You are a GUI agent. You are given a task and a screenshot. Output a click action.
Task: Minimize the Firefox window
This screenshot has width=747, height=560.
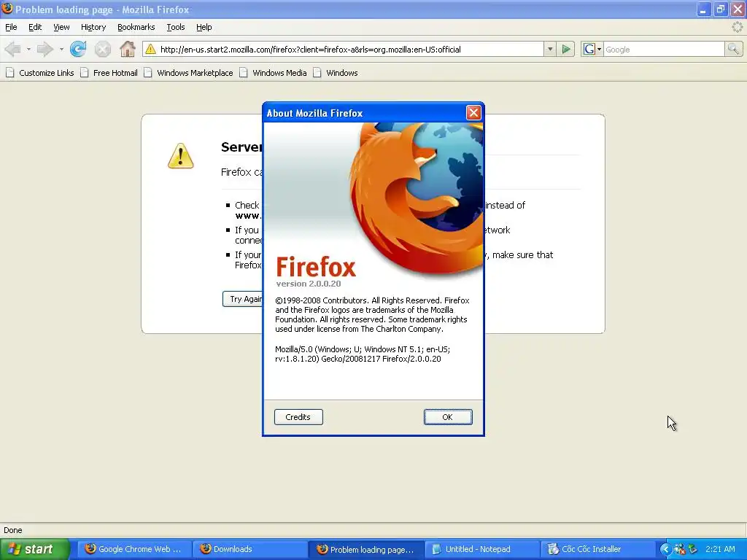click(703, 9)
